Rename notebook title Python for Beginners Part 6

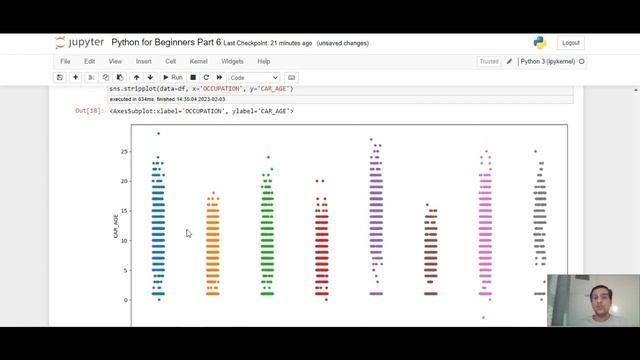166,42
